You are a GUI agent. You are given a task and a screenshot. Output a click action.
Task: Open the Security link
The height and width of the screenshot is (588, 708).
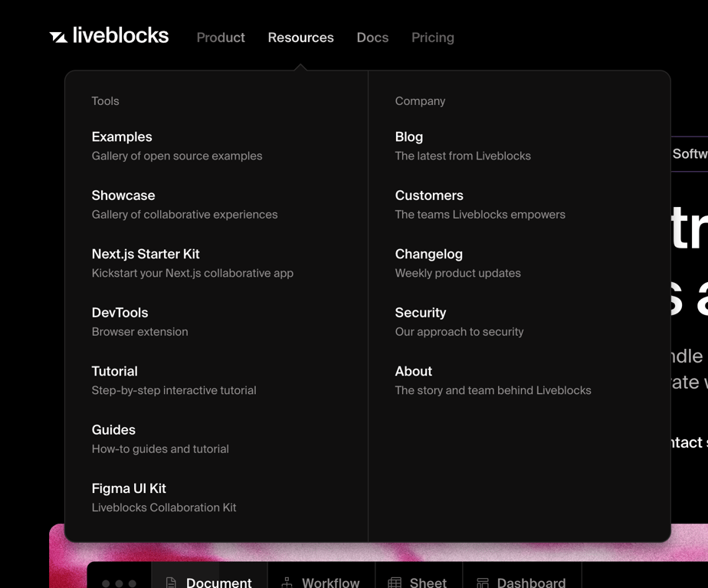459,322
